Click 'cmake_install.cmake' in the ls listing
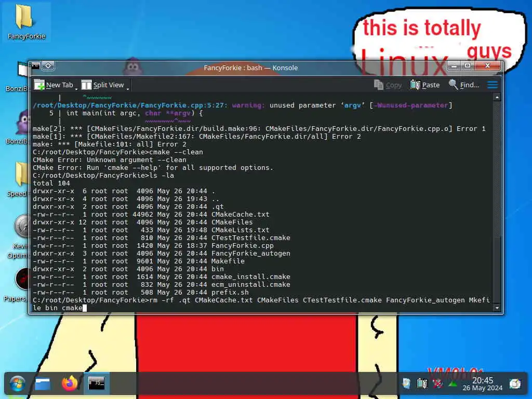 tap(251, 277)
